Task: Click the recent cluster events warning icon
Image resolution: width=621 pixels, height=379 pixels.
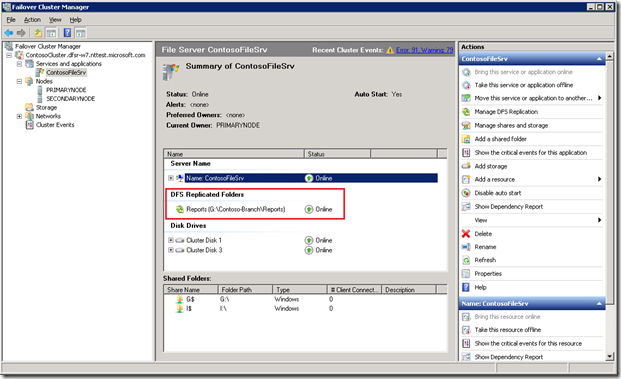Action: click(x=390, y=50)
